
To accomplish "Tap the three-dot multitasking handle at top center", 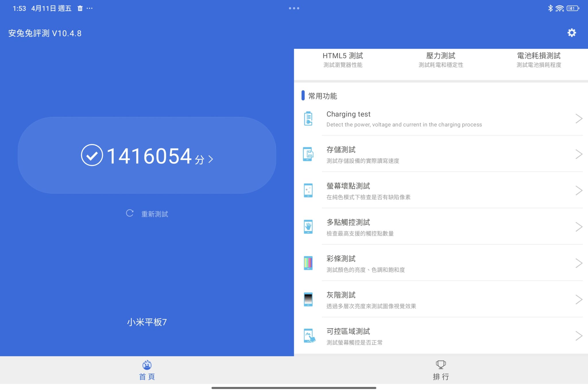I will pyautogui.click(x=294, y=8).
